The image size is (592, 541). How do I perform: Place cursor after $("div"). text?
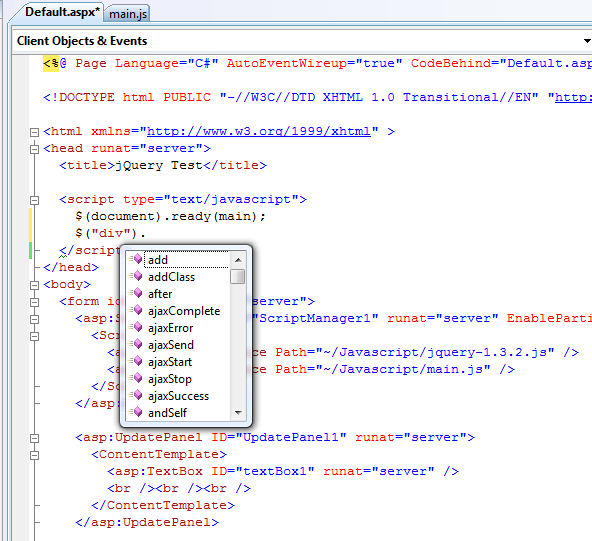(x=146, y=233)
